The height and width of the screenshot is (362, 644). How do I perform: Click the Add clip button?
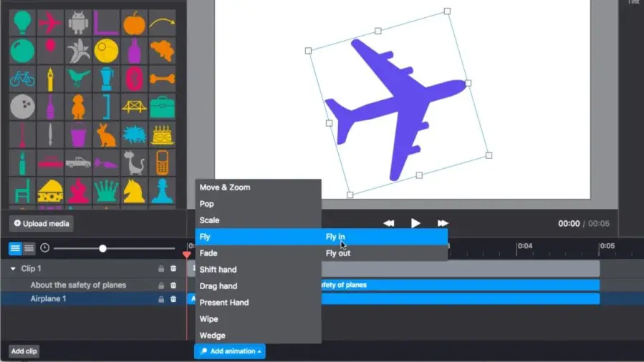[x=24, y=351]
